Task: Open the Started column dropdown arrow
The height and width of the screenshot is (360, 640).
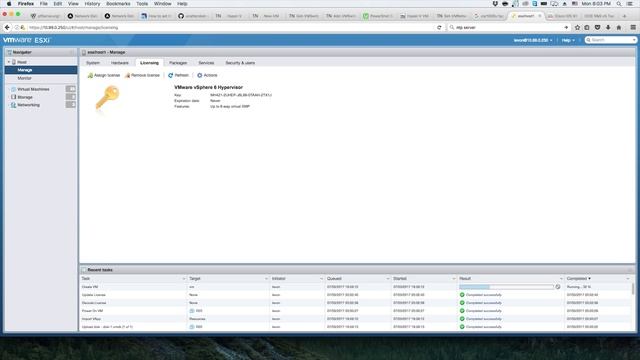Action: 453,278
